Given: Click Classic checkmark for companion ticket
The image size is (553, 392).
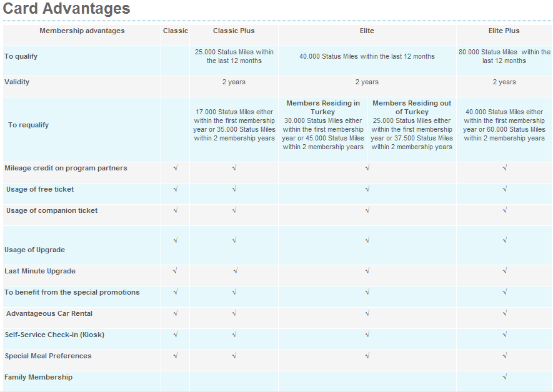Looking at the screenshot, I should (176, 210).
